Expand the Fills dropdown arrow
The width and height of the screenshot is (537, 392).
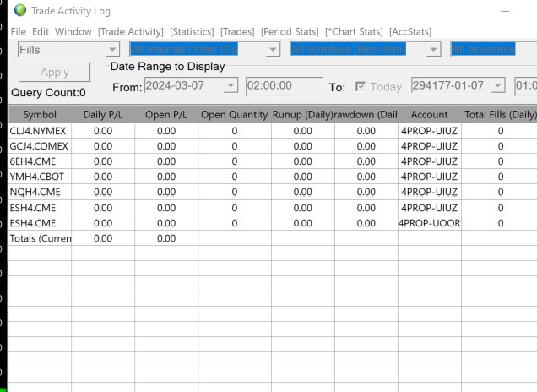112,50
